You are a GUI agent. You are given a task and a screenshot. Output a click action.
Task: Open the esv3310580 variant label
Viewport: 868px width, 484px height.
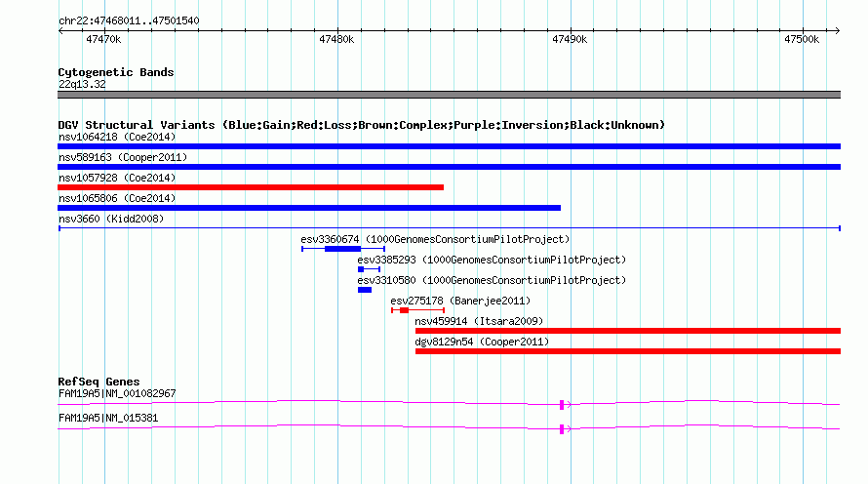point(492,280)
